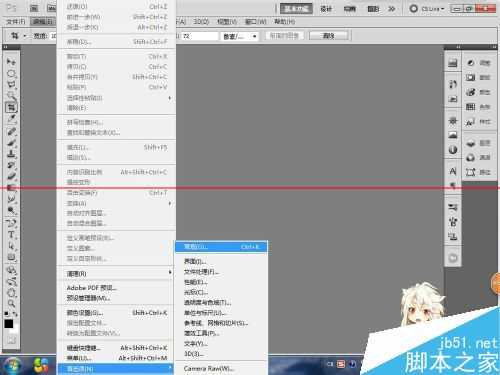Viewport: 500px width, 375px height.
Task: Switch to the 设计 Design workspace
Action: tap(326, 9)
